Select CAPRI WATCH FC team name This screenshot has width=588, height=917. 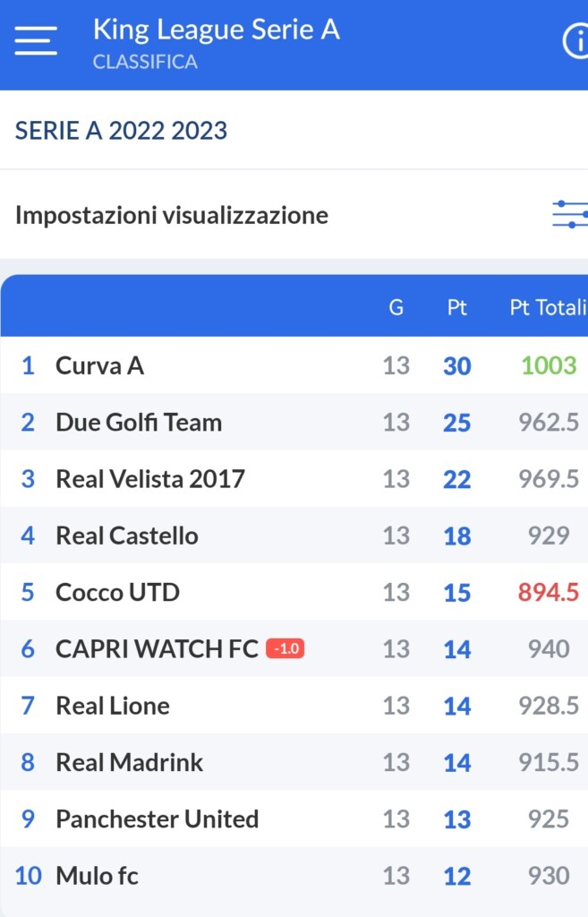coord(157,648)
